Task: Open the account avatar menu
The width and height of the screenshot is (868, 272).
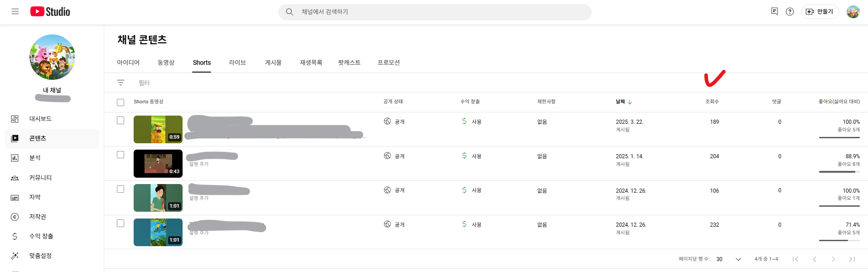Action: (x=853, y=12)
